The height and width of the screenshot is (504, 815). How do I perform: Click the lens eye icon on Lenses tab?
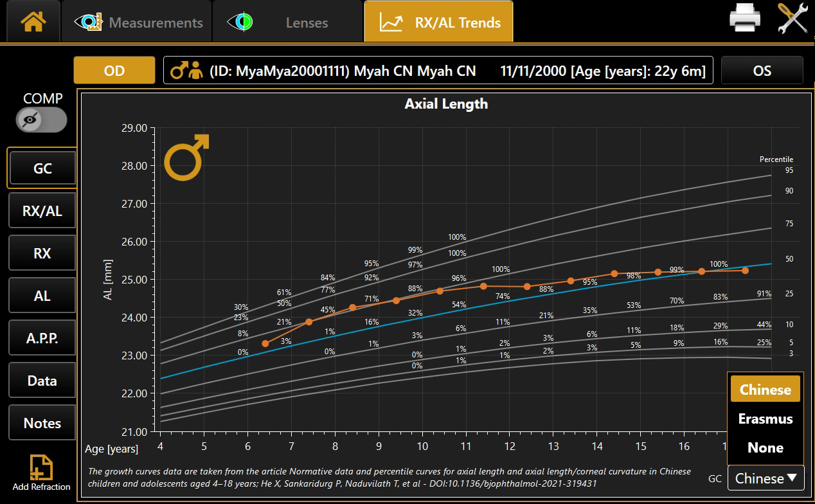240,22
